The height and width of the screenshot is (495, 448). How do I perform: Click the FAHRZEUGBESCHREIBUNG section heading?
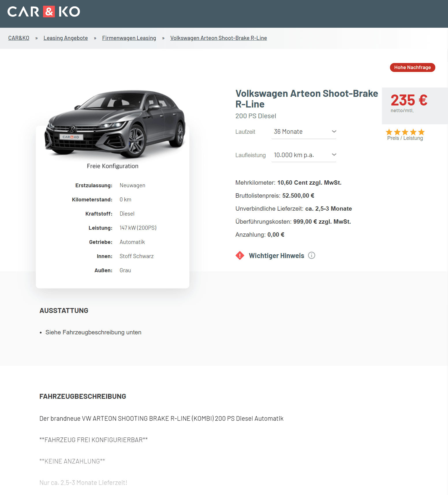83,396
